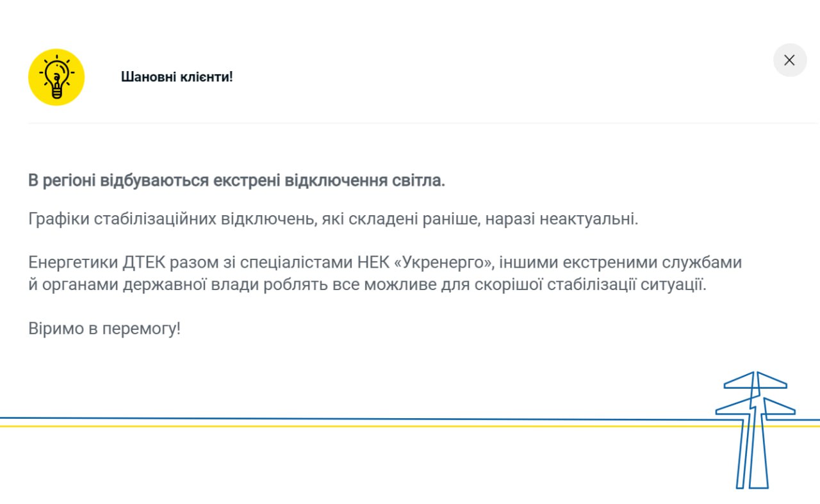The height and width of the screenshot is (504, 820).
Task: Click the 'Шановні клієнти!' heading
Action: 177,77
